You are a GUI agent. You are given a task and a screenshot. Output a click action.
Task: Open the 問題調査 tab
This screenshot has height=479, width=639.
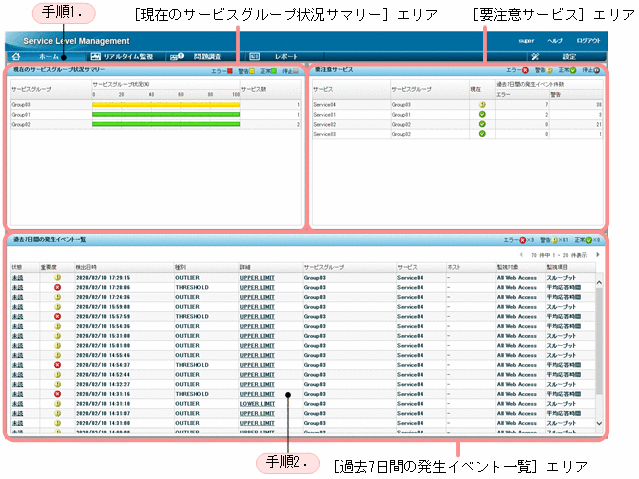(x=207, y=57)
